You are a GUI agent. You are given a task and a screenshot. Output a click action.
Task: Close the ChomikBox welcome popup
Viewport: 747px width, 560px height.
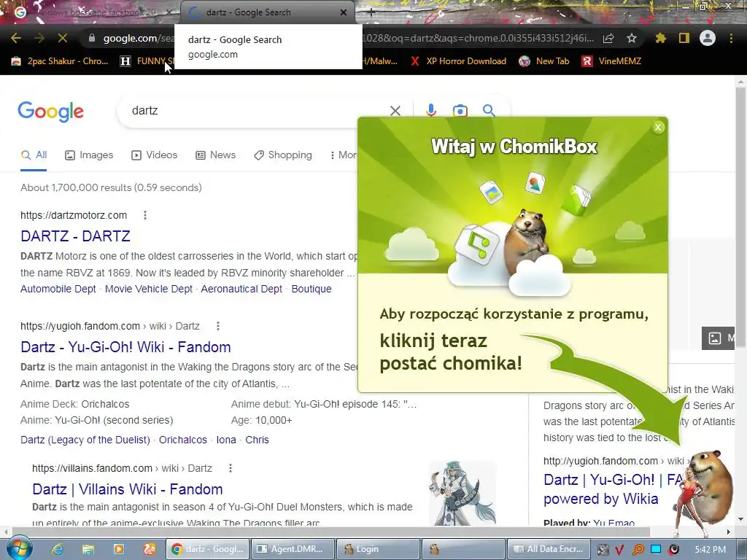point(658,127)
